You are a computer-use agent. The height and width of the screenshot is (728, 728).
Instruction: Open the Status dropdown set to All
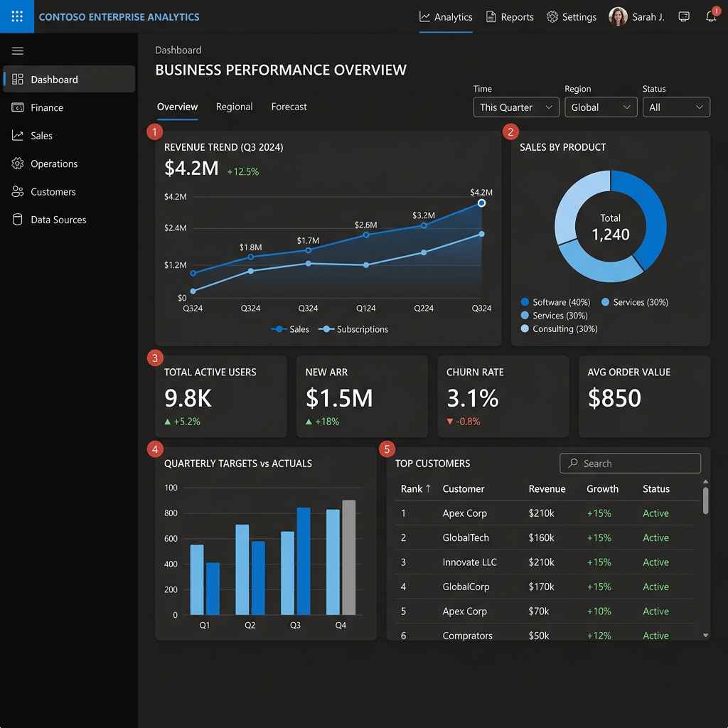click(x=676, y=107)
